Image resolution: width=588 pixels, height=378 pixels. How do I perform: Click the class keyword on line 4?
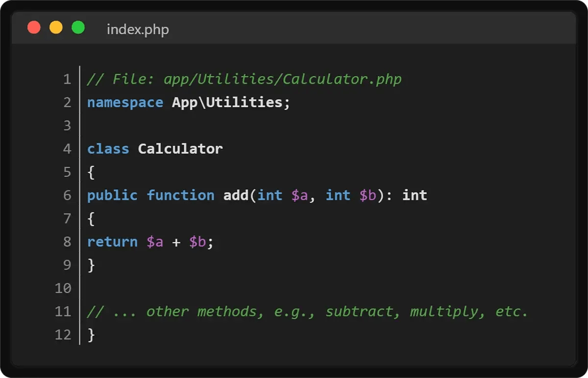[x=107, y=149]
